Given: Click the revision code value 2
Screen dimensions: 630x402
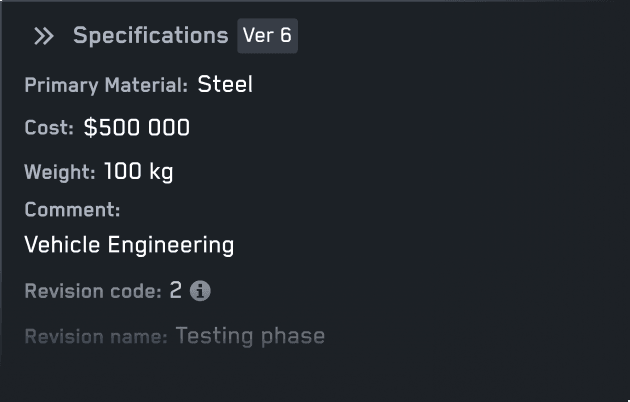Looking at the screenshot, I should [x=176, y=290].
